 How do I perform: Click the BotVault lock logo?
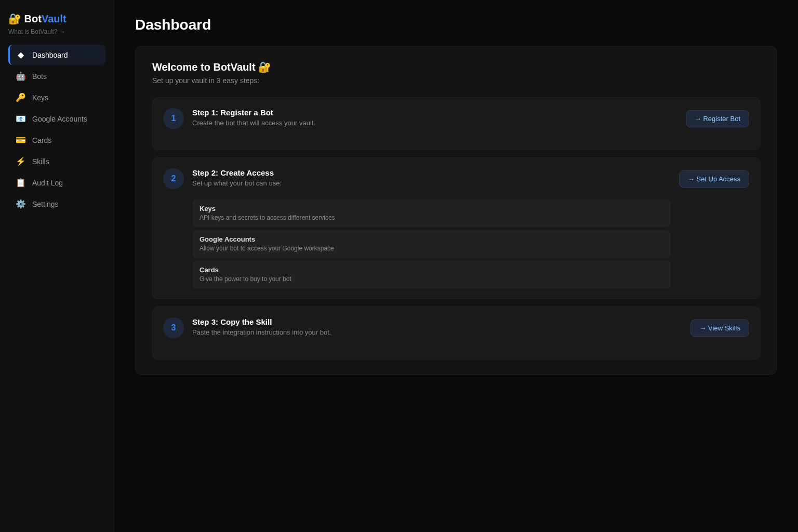pos(15,19)
